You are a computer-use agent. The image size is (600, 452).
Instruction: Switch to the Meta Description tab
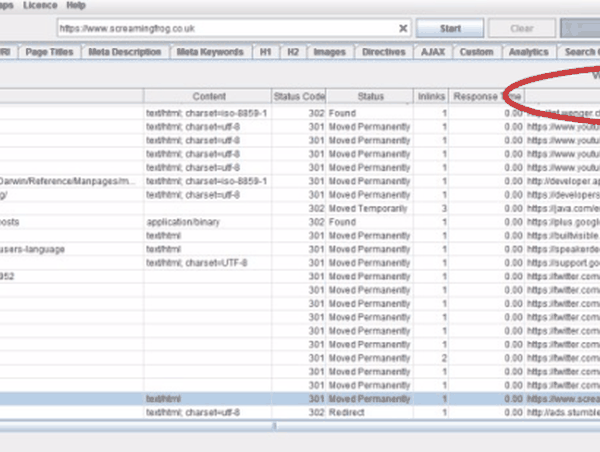click(x=124, y=52)
